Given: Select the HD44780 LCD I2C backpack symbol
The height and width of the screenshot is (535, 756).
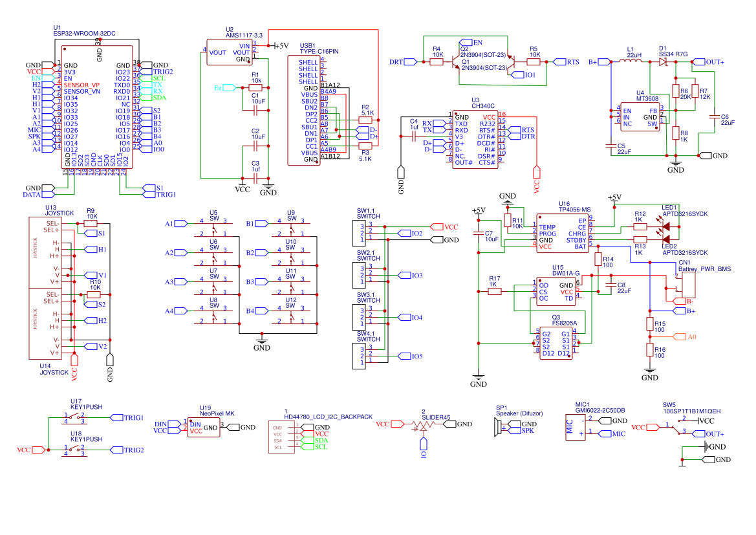Looking at the screenshot, I should pos(281,437).
